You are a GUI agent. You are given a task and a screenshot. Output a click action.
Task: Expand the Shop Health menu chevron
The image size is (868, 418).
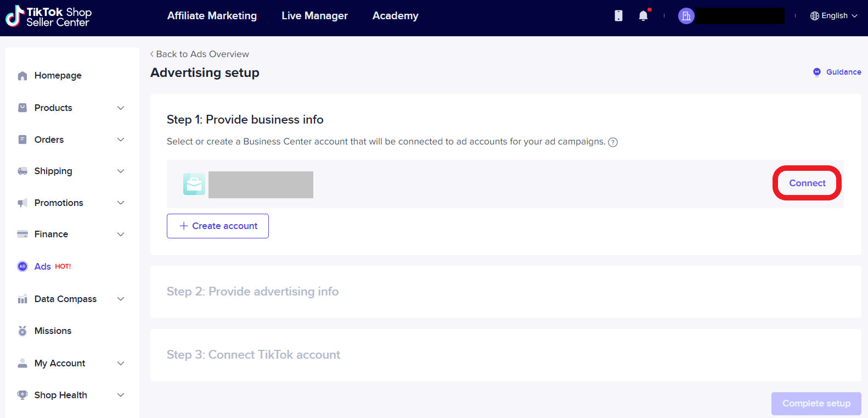point(121,395)
